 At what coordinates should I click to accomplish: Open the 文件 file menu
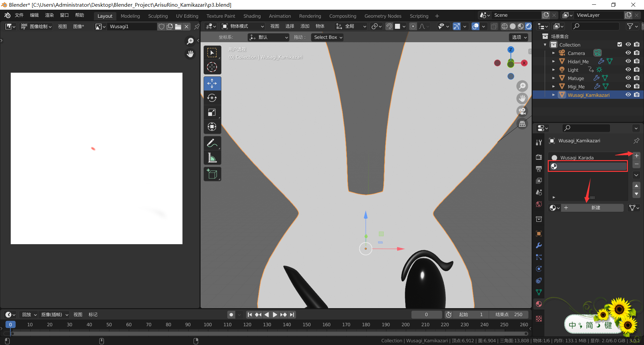point(19,15)
